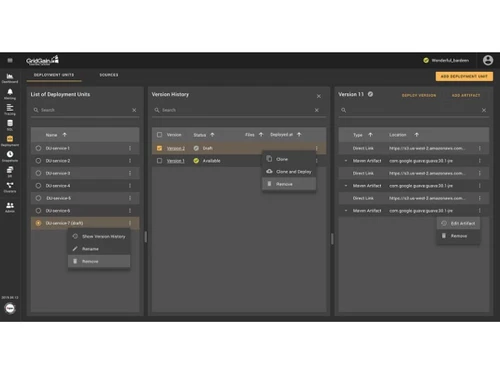Clear the Deployment Units search field
The image size is (500, 375).
click(x=134, y=110)
